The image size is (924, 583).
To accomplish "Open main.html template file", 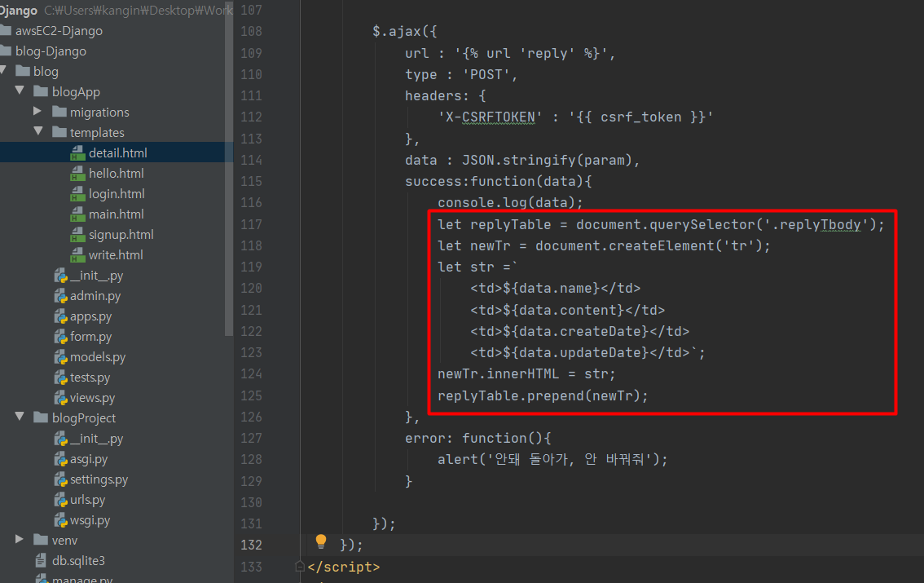I will click(116, 214).
